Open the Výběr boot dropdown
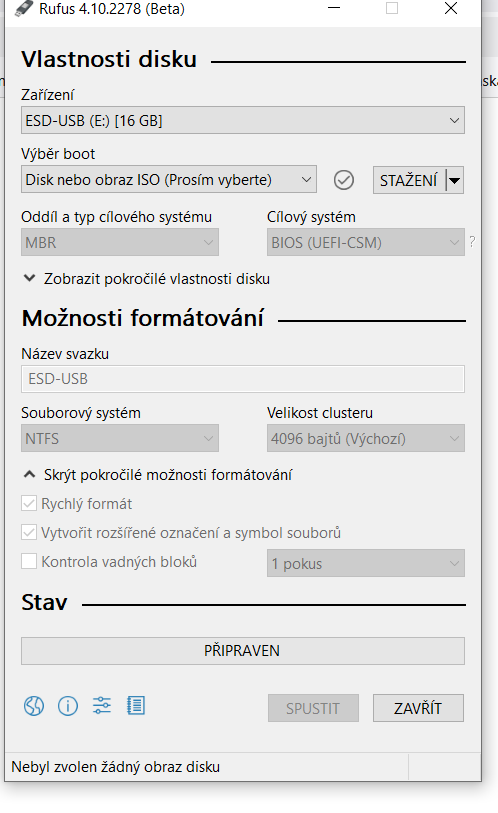 click(x=169, y=179)
